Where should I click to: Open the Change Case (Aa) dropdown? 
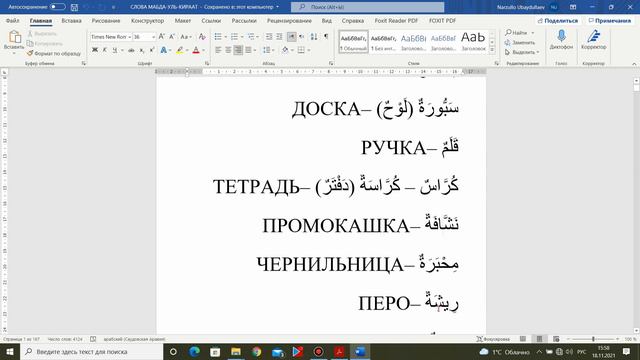point(186,37)
